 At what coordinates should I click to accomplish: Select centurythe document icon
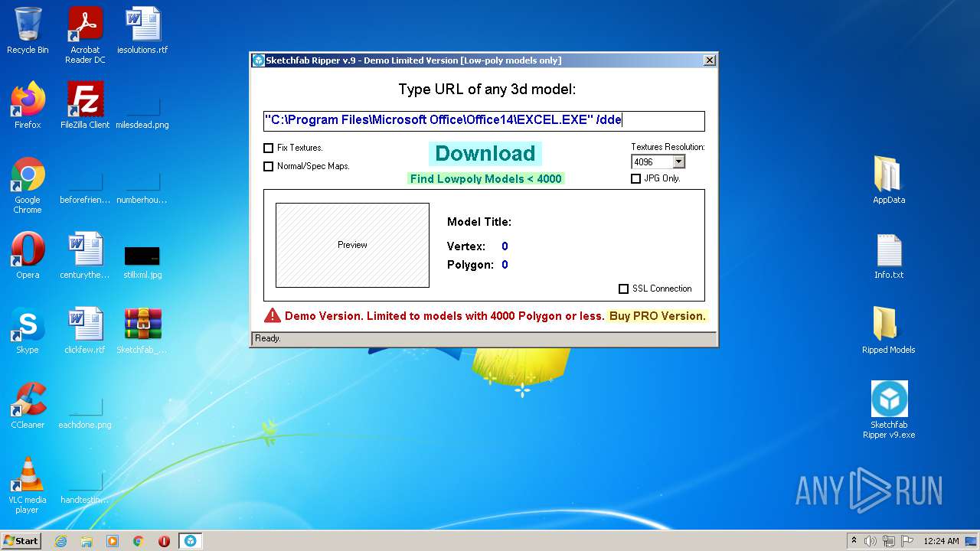(x=85, y=256)
